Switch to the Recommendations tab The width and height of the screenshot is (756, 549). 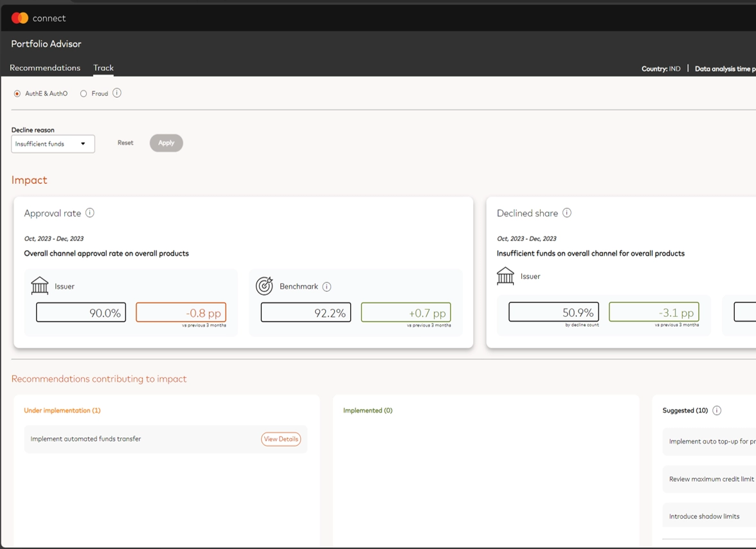tap(45, 67)
